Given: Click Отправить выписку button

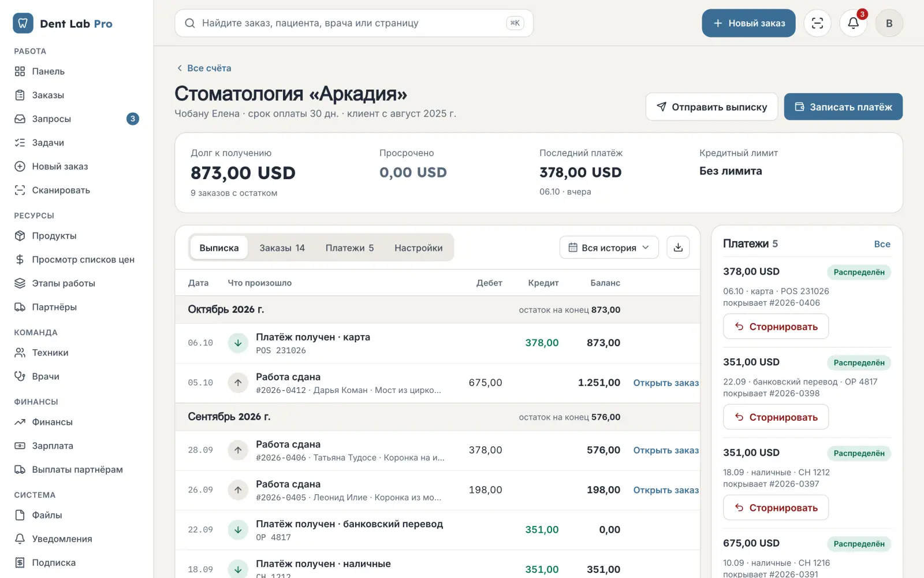Looking at the screenshot, I should click(711, 107).
